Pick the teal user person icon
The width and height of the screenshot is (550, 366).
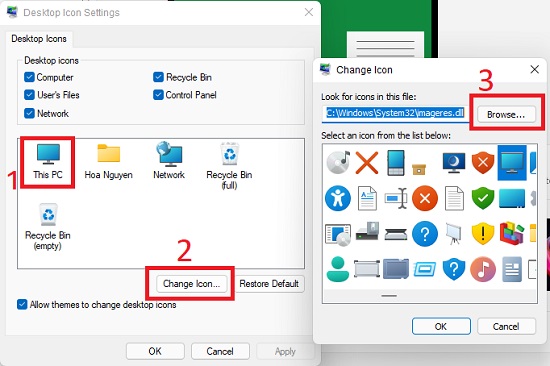pos(338,269)
